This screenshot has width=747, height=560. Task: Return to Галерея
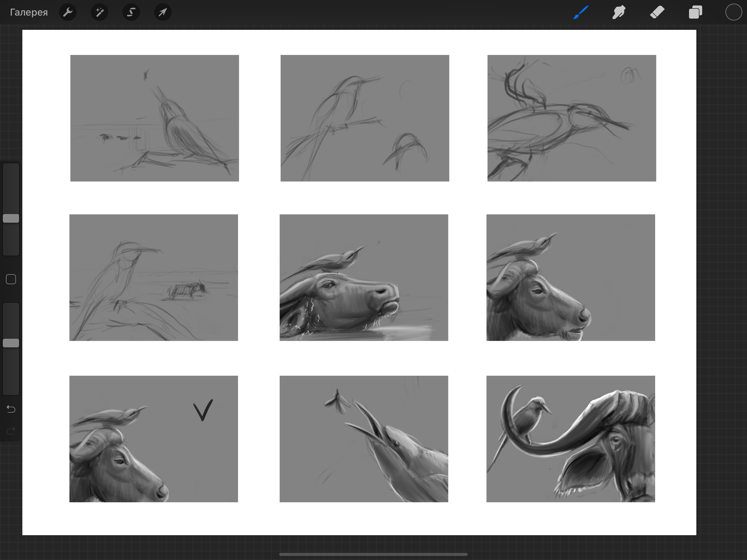[x=29, y=13]
